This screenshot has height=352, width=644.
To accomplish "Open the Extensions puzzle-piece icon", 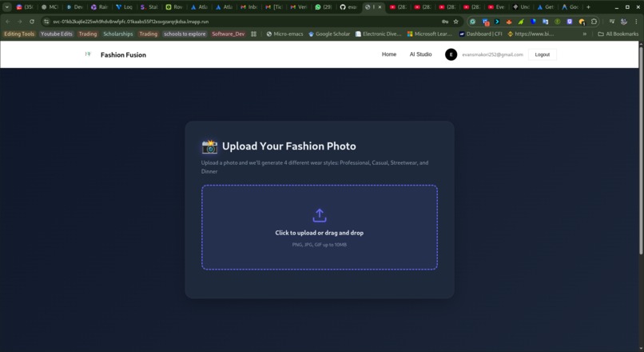I will click(594, 22).
